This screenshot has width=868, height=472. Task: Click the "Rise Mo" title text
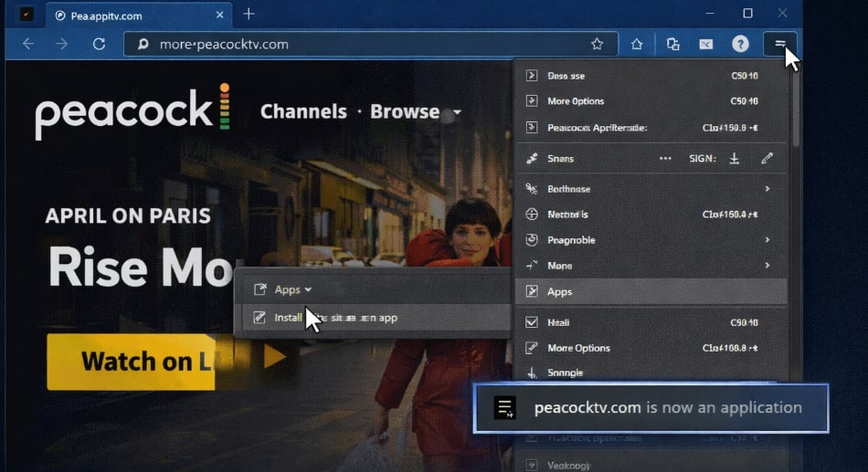[x=141, y=267]
